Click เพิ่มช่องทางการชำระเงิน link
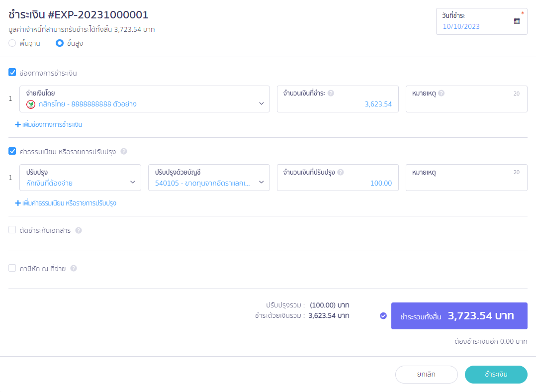Image resolution: width=536 pixels, height=392 pixels. click(49, 124)
